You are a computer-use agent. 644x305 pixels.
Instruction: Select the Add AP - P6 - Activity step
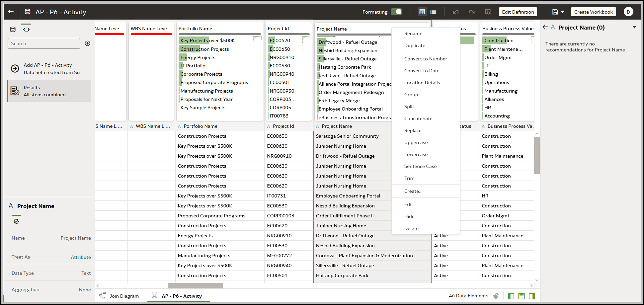tap(49, 69)
